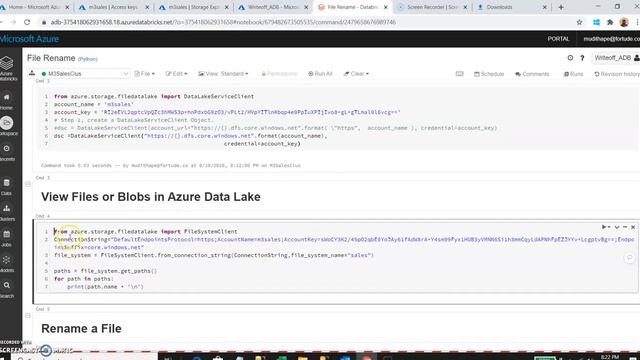This screenshot has width=640, height=360.
Task: Click the File Rename notebook title
Action: point(51,58)
